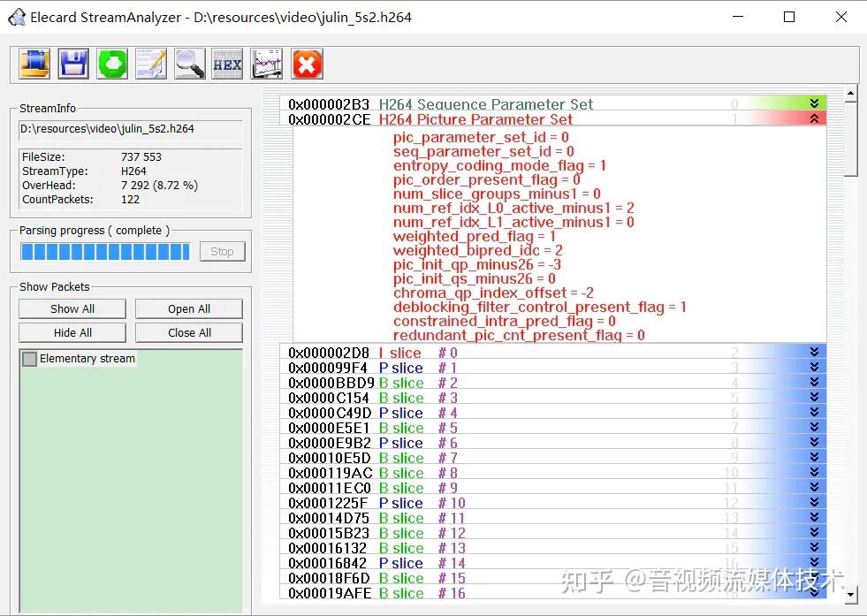Expand the H264 Sequence Parameter Set
This screenshot has height=616, width=867.
814,103
